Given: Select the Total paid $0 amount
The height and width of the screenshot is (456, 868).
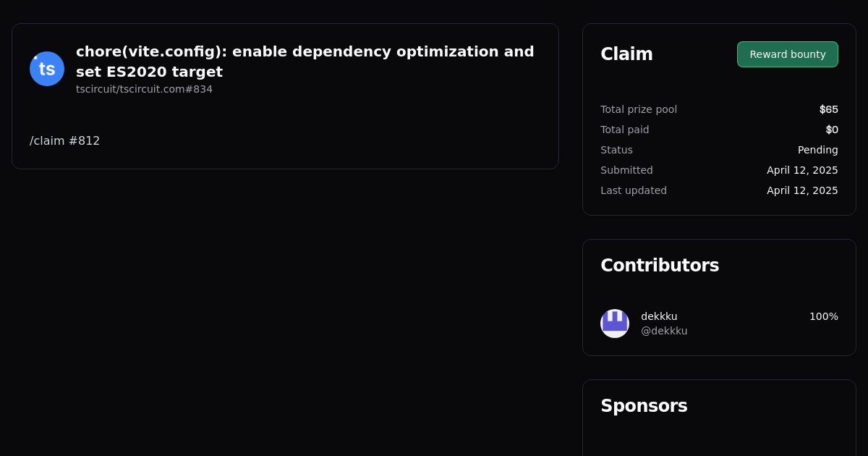Looking at the screenshot, I should click(832, 130).
